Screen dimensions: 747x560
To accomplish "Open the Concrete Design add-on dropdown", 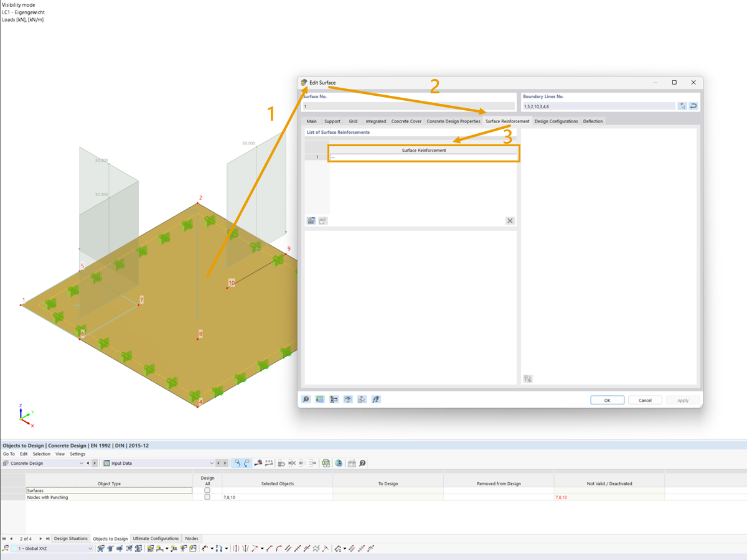I will coord(43,463).
